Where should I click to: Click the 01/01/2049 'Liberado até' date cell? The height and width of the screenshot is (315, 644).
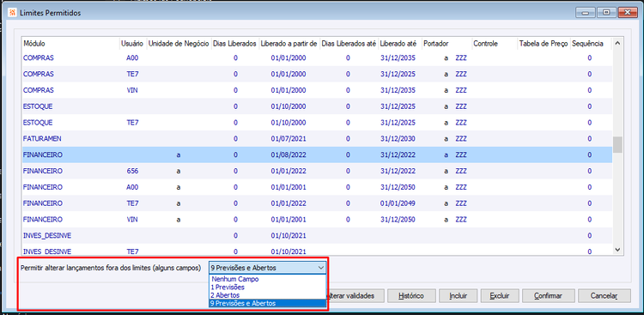coord(398,203)
